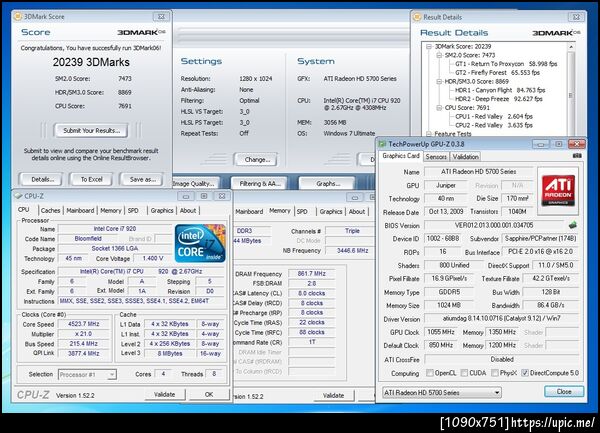
Task: Click the Code Name Bloomfield value
Action: pos(88,238)
